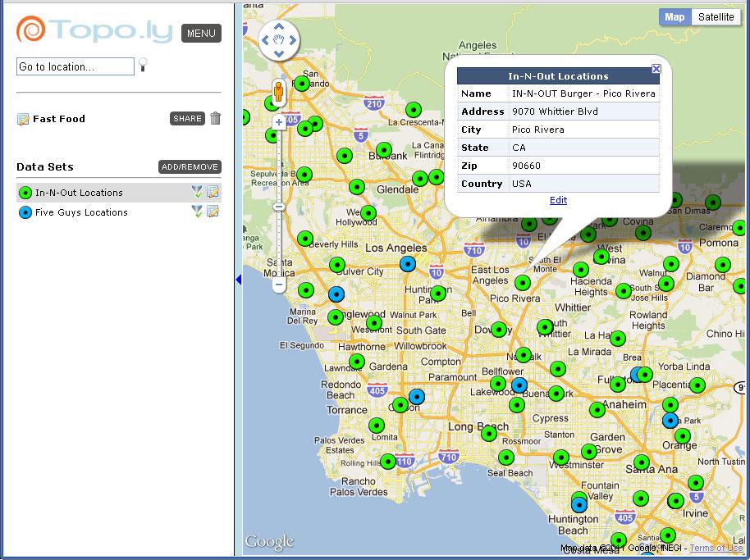Click the Edit link in info window
This screenshot has width=750, height=560.
point(558,200)
